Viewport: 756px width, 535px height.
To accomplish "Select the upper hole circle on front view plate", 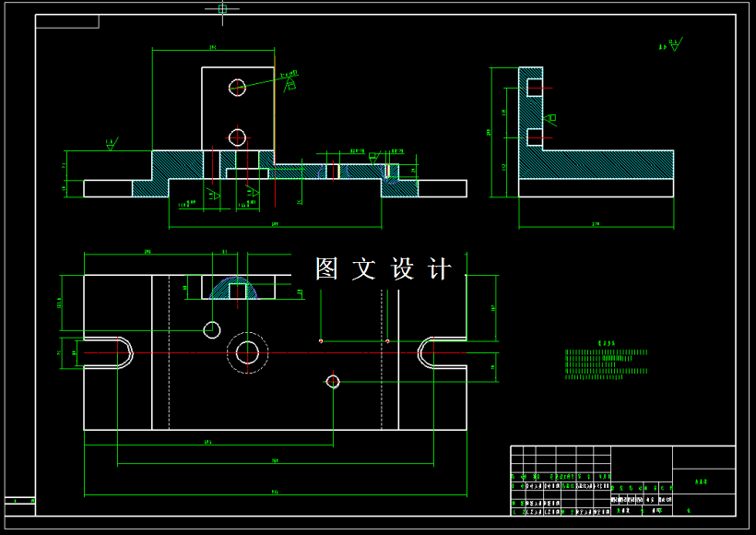I will pyautogui.click(x=237, y=88).
